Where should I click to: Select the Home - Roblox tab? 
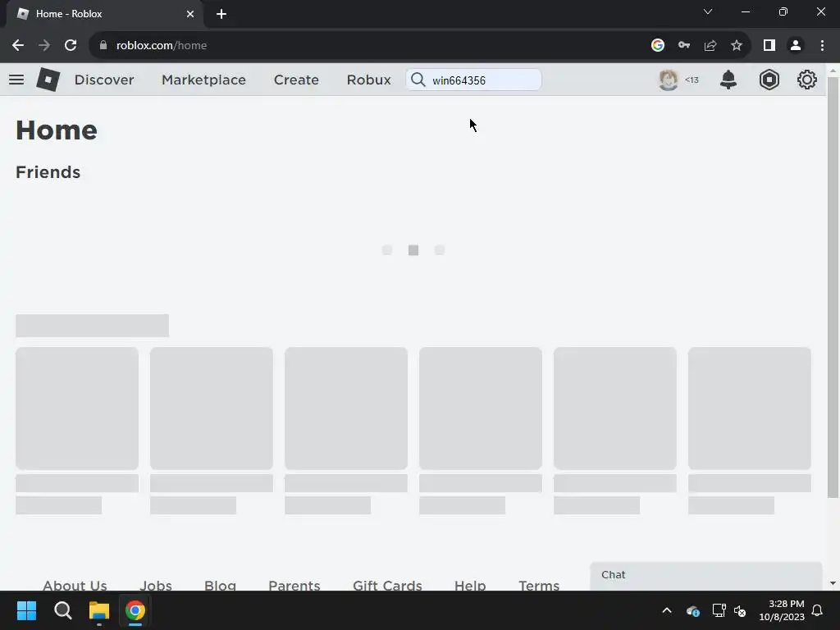pyautogui.click(x=104, y=14)
